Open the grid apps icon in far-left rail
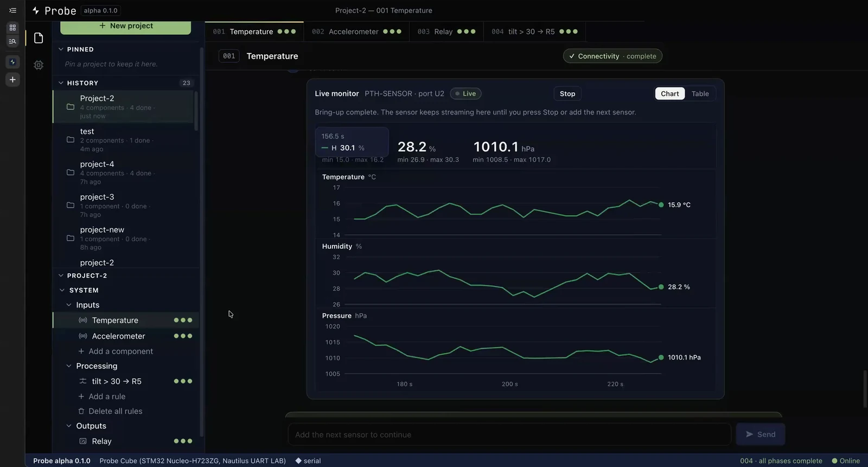The height and width of the screenshot is (467, 868). click(12, 28)
